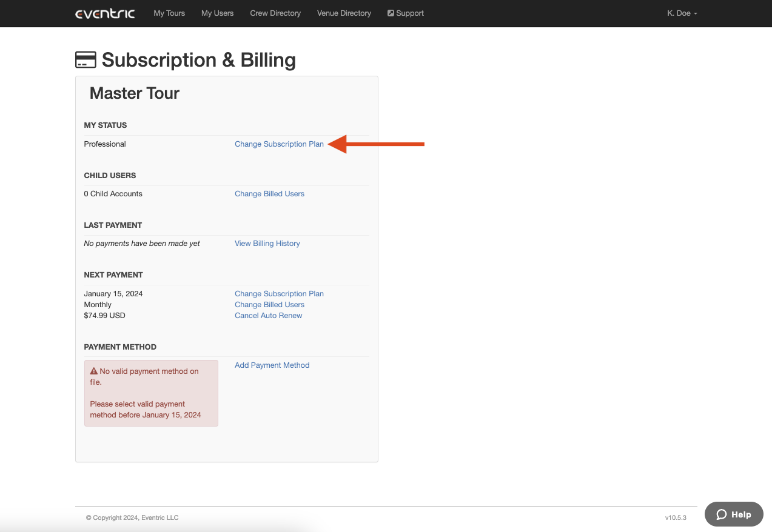Click 'No payments have been made yet' text

pyautogui.click(x=142, y=244)
